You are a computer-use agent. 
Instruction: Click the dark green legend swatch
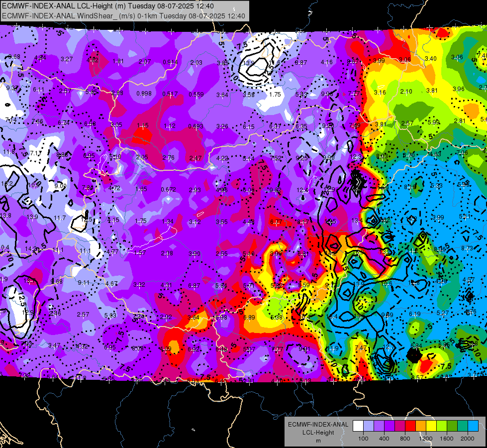(452, 426)
